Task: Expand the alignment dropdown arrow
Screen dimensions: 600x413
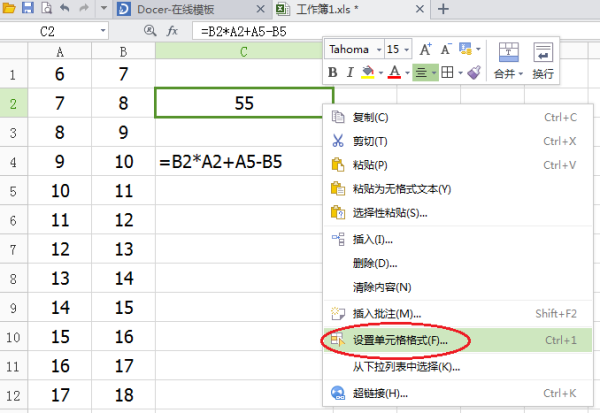Action: coord(434,72)
